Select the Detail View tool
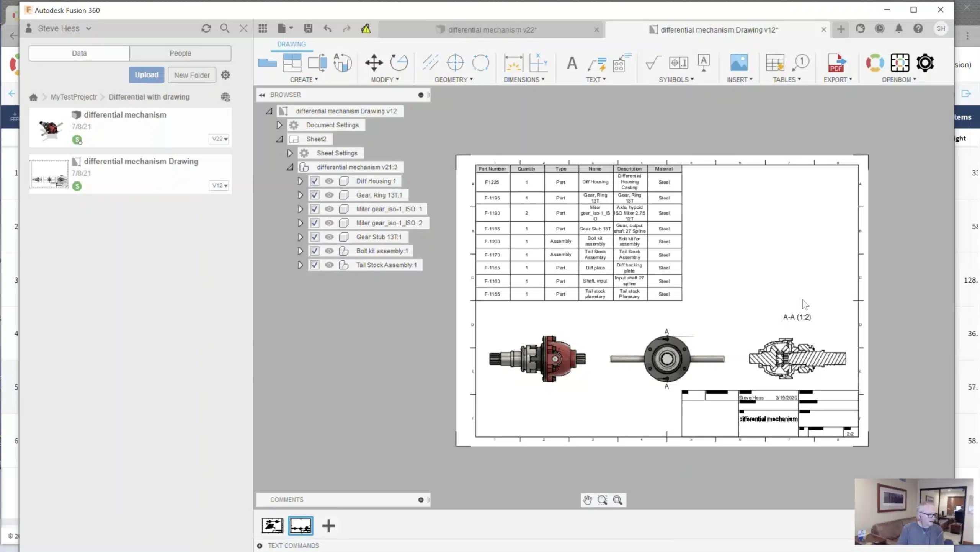 pos(342,63)
